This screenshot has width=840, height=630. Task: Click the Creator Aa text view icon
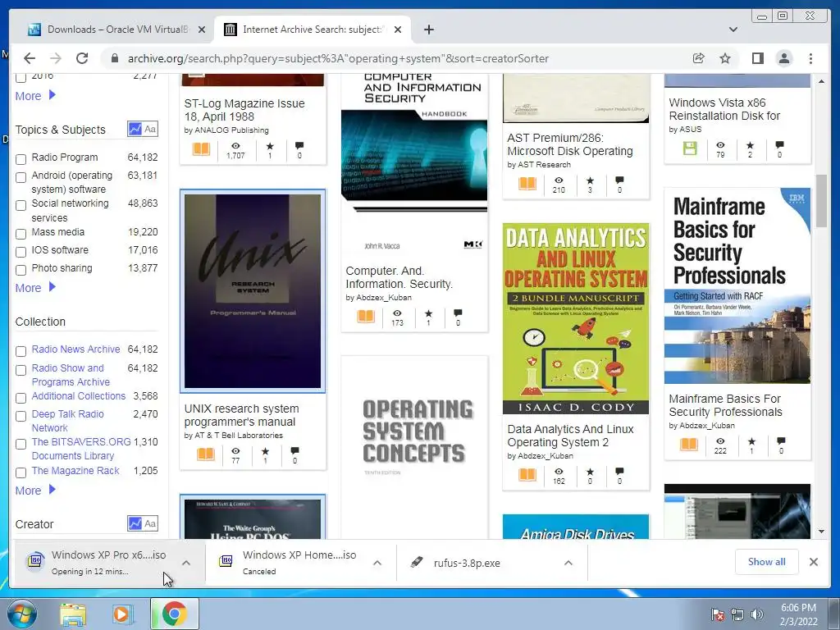click(x=150, y=523)
